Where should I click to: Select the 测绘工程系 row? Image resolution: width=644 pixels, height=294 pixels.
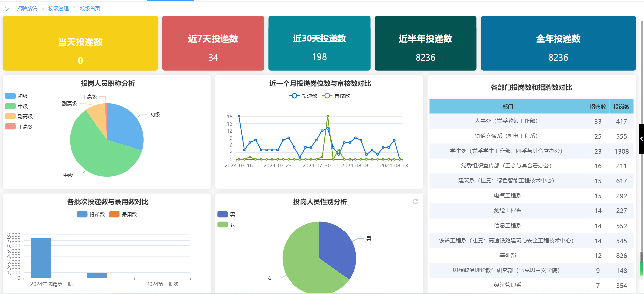(531, 210)
